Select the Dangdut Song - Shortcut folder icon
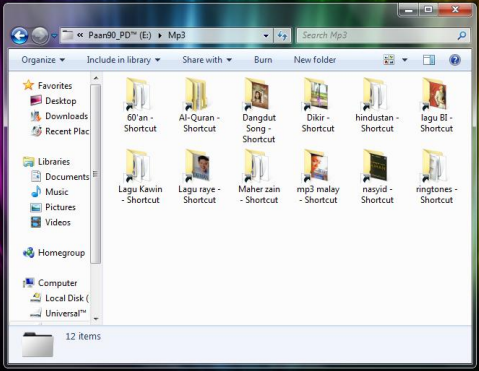The width and height of the screenshot is (479, 371). [256, 94]
